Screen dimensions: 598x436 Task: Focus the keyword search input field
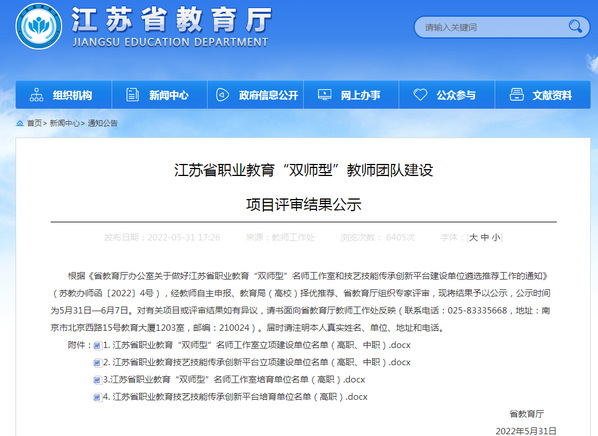coord(492,27)
